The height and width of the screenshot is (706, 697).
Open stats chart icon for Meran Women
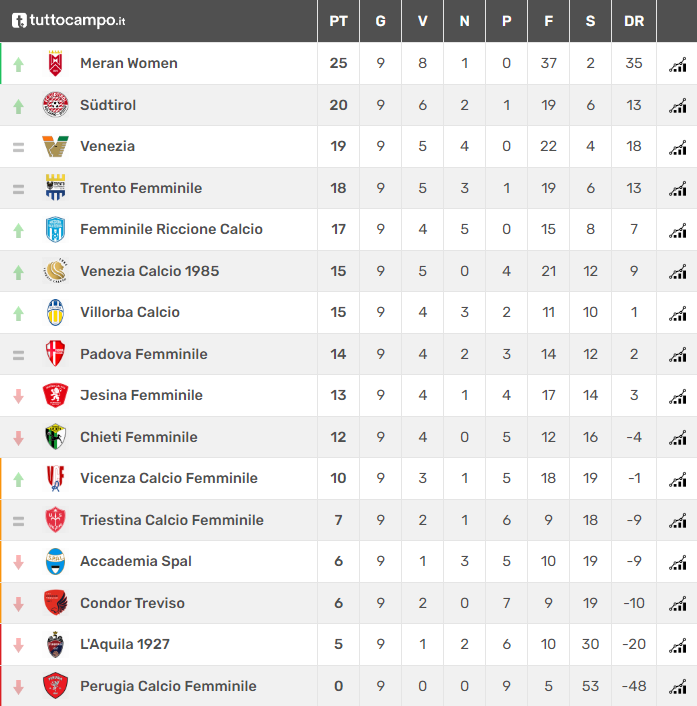pos(678,64)
